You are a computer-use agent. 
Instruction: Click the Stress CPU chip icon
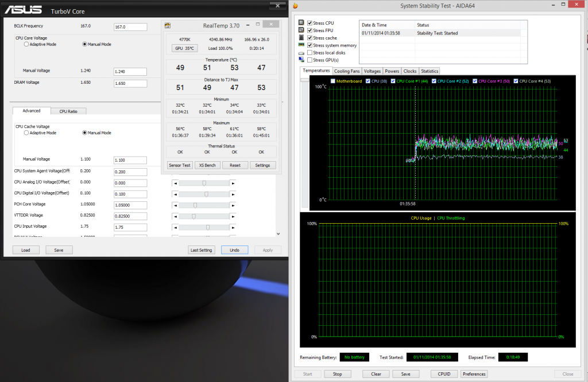pyautogui.click(x=301, y=23)
